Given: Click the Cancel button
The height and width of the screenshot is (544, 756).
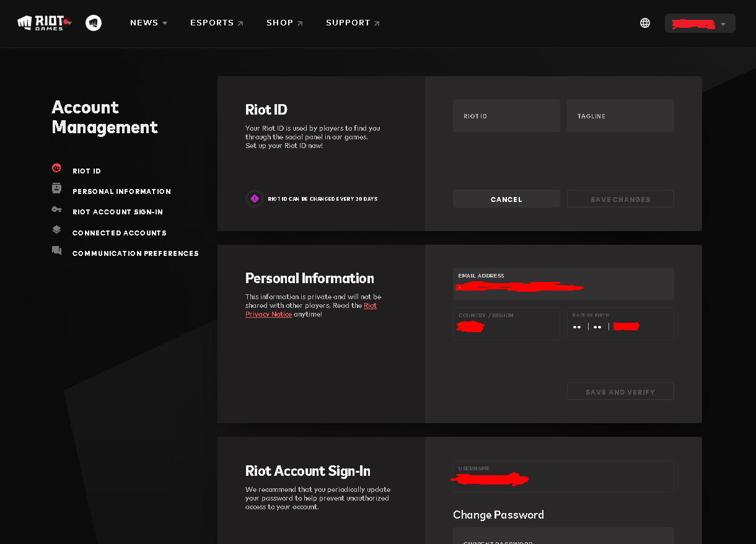Looking at the screenshot, I should coord(506,199).
